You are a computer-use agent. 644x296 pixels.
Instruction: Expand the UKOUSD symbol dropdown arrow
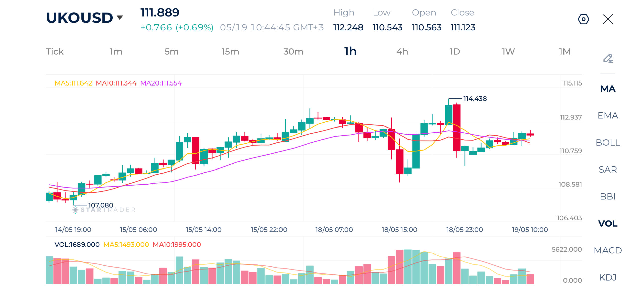click(120, 17)
